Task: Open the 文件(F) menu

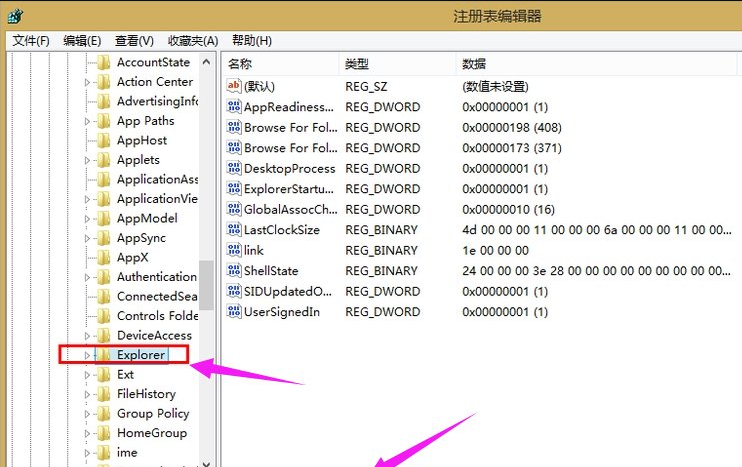Action: click(30, 40)
